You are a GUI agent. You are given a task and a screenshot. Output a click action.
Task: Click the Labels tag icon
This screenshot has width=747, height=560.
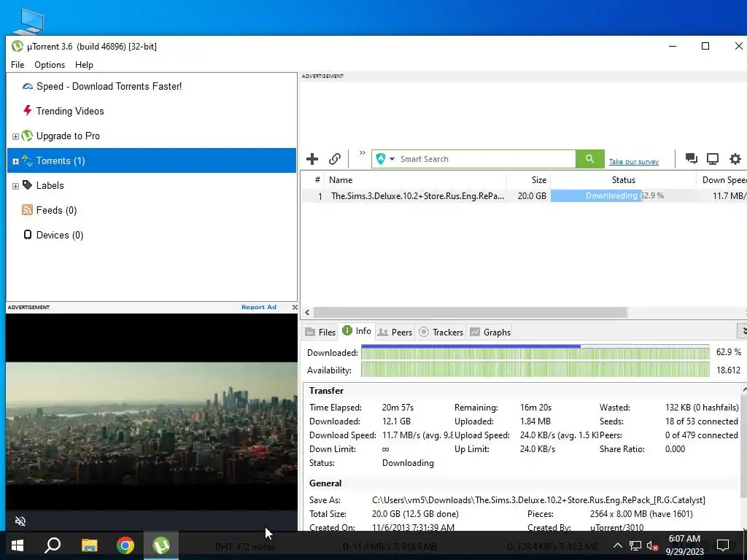pyautogui.click(x=27, y=184)
